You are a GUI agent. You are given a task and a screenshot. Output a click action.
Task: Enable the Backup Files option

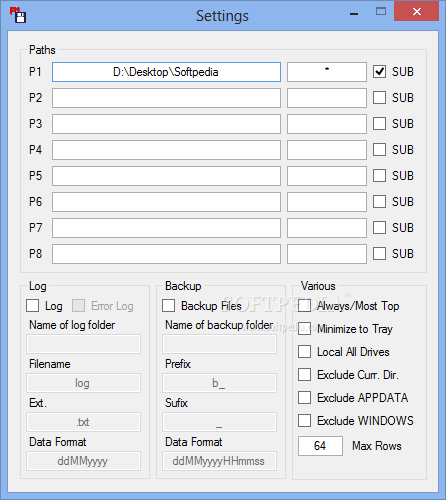tap(168, 306)
